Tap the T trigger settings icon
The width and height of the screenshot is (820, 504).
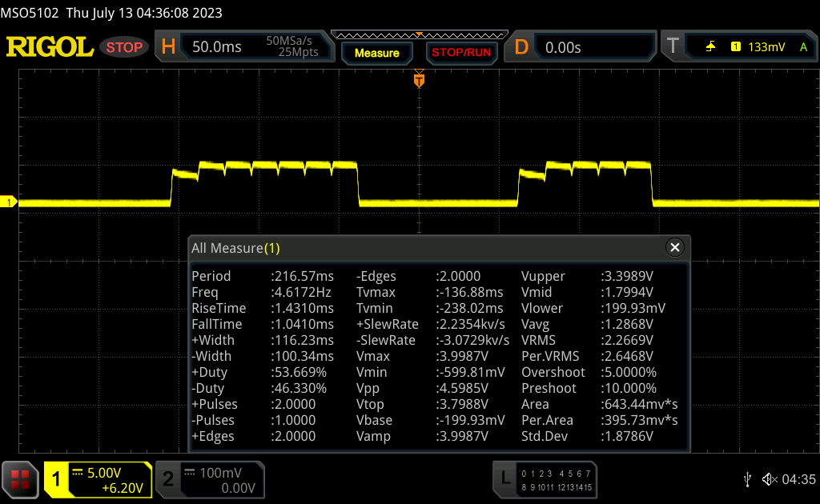click(673, 47)
